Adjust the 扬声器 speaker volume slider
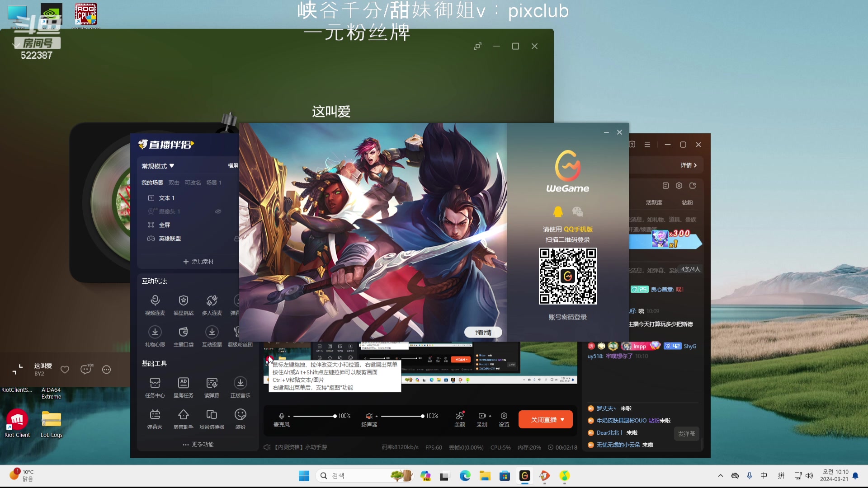 (x=401, y=416)
